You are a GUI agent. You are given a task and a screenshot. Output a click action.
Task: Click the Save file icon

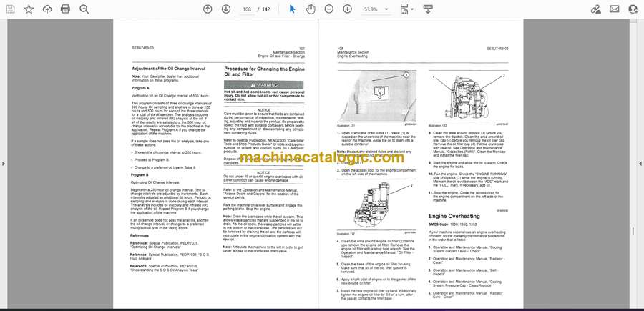tap(10, 9)
